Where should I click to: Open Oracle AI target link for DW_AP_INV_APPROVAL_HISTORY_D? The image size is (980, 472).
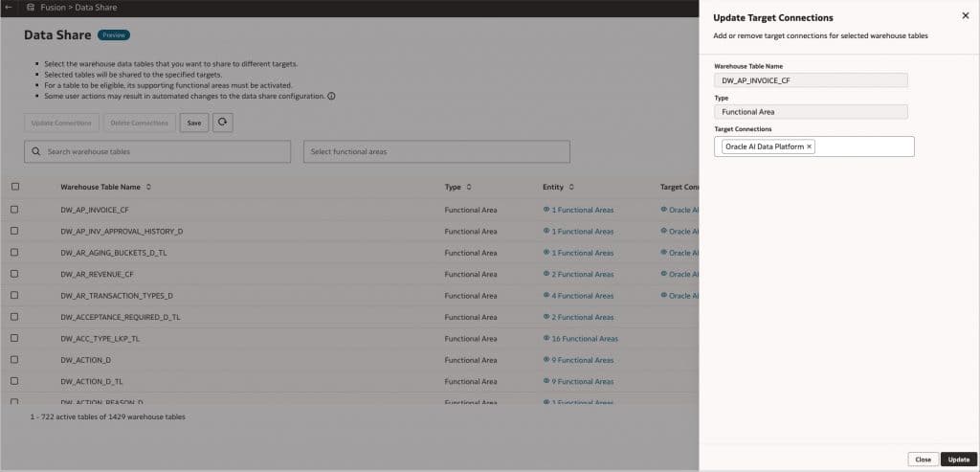tap(683, 232)
